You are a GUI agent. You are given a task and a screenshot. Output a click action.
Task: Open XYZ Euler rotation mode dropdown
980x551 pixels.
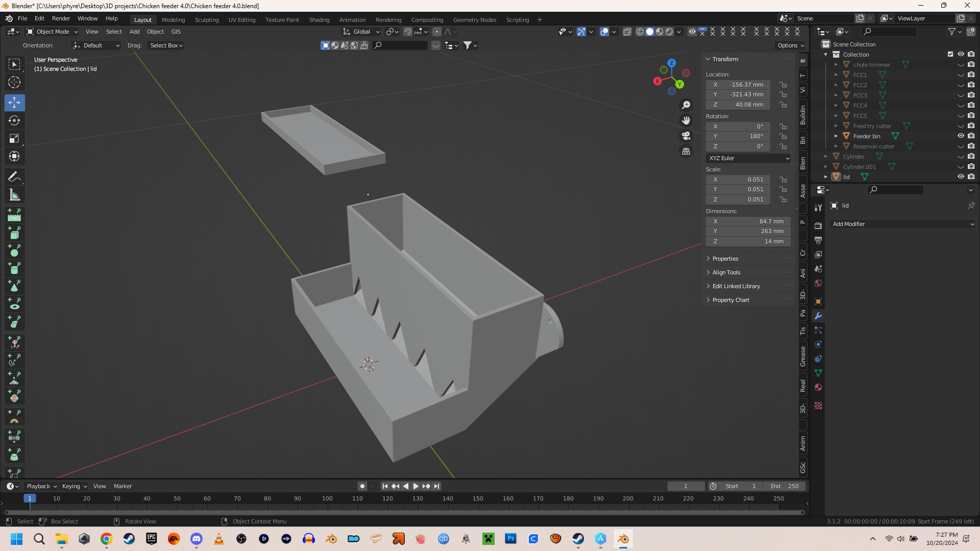click(x=748, y=158)
